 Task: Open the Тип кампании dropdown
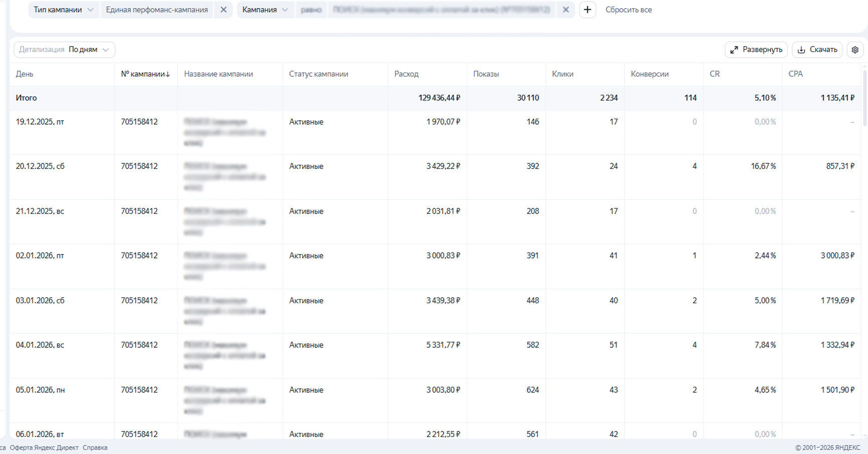pos(63,10)
